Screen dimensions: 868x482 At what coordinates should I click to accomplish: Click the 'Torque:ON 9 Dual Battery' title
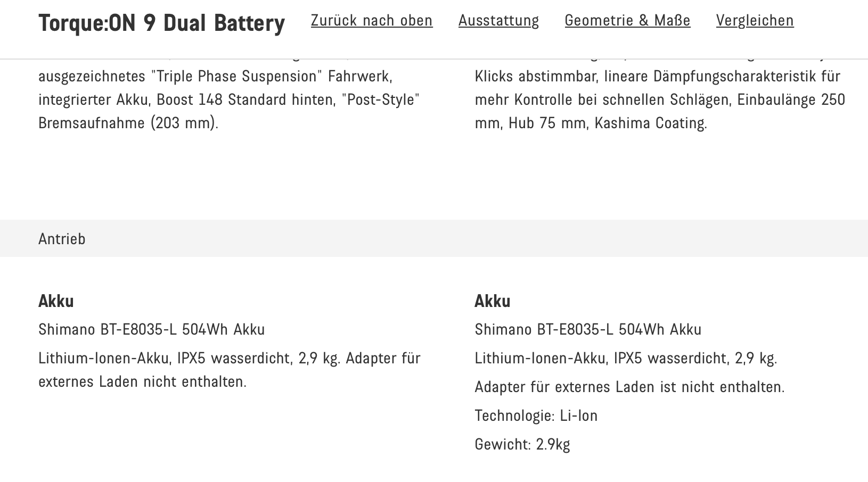(161, 23)
